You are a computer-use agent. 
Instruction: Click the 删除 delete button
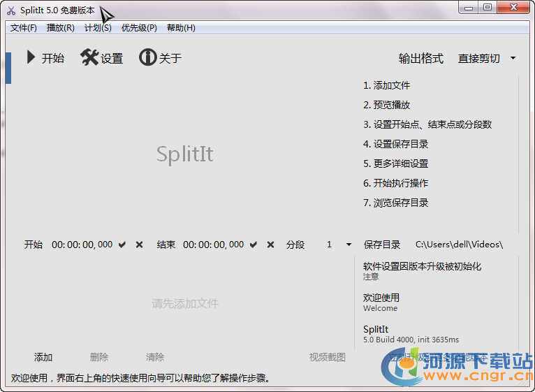(x=99, y=357)
